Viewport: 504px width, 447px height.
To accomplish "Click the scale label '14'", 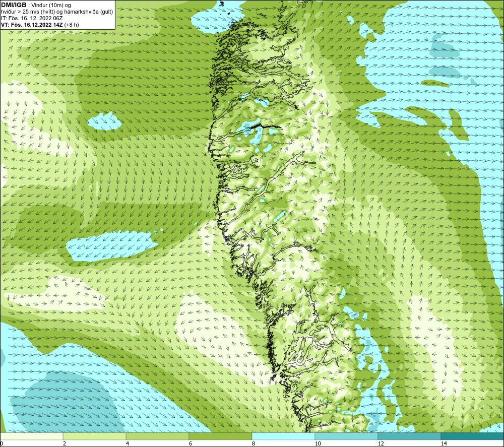I will [444, 443].
